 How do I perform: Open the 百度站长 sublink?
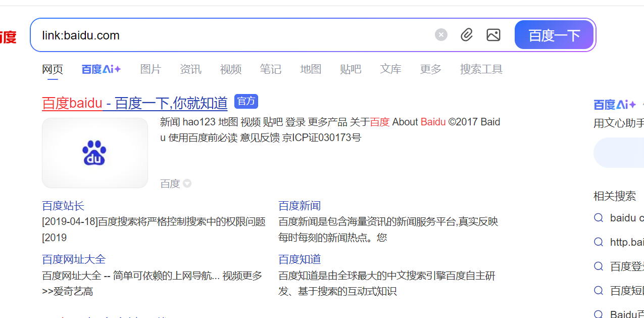pyautogui.click(x=63, y=206)
